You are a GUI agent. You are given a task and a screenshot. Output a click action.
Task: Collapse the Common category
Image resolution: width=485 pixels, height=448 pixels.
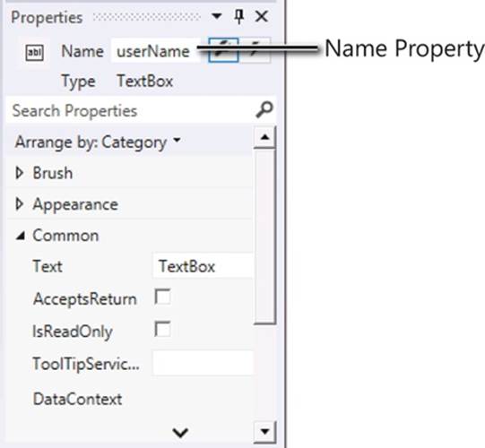21,236
